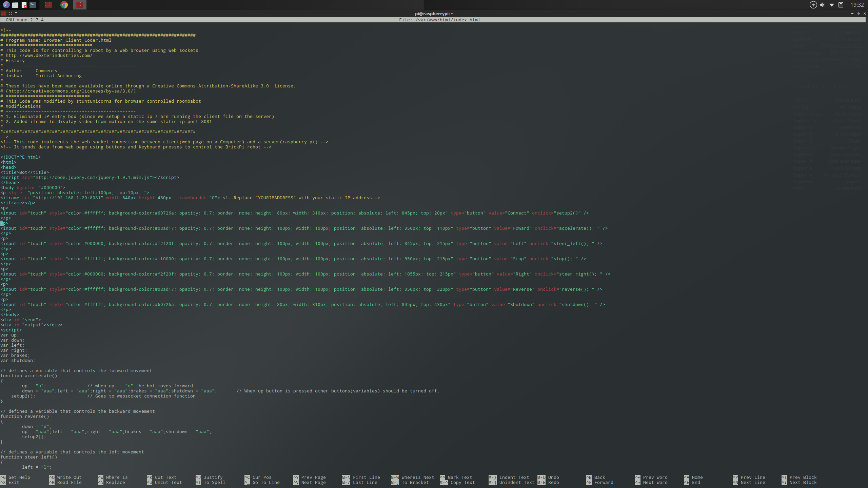This screenshot has width=868, height=488.
Task: Toggle maximize on the terminal window
Action: tap(858, 14)
